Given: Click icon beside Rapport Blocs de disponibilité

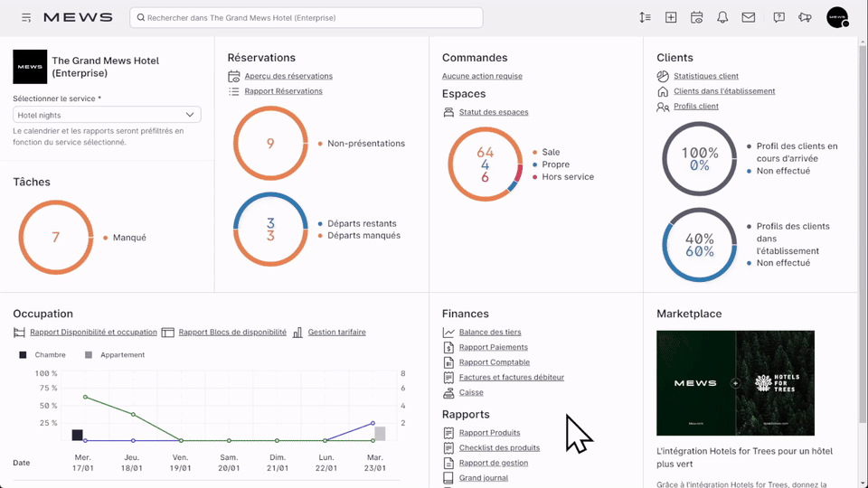Looking at the screenshot, I should click(x=168, y=333).
